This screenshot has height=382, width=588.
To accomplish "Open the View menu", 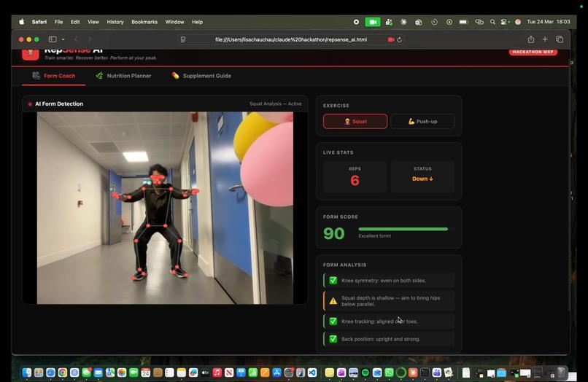I will click(x=93, y=22).
